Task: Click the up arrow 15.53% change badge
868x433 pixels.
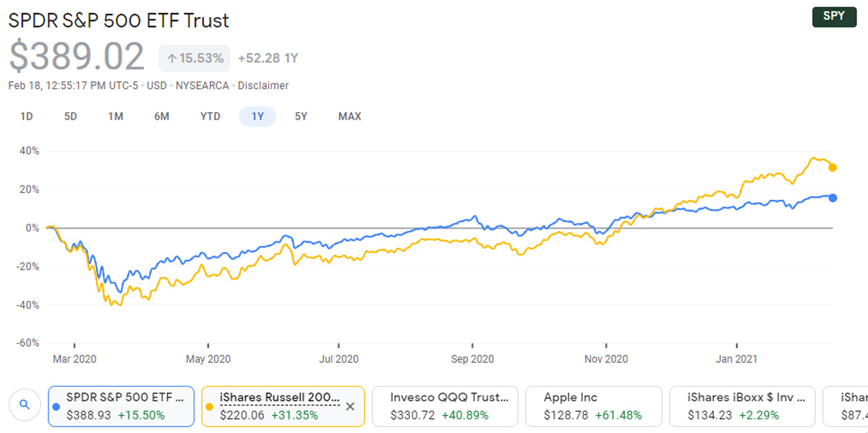Action: click(x=195, y=58)
